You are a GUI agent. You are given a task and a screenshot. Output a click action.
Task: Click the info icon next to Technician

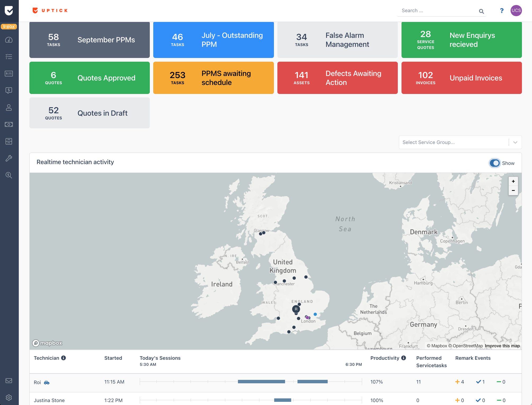tap(64, 358)
